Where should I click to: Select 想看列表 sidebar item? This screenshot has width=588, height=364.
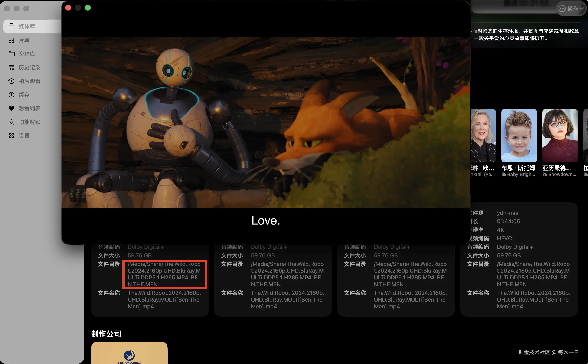point(29,108)
